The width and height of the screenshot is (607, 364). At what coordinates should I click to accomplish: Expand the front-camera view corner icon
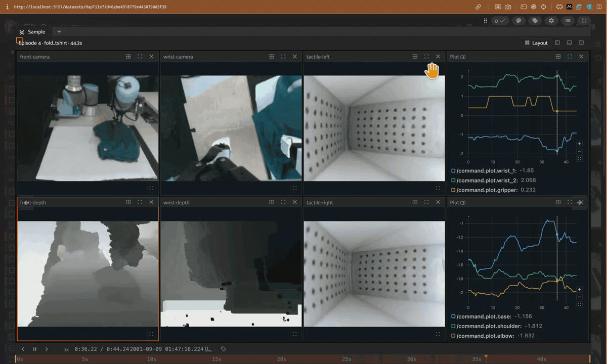coord(151,188)
